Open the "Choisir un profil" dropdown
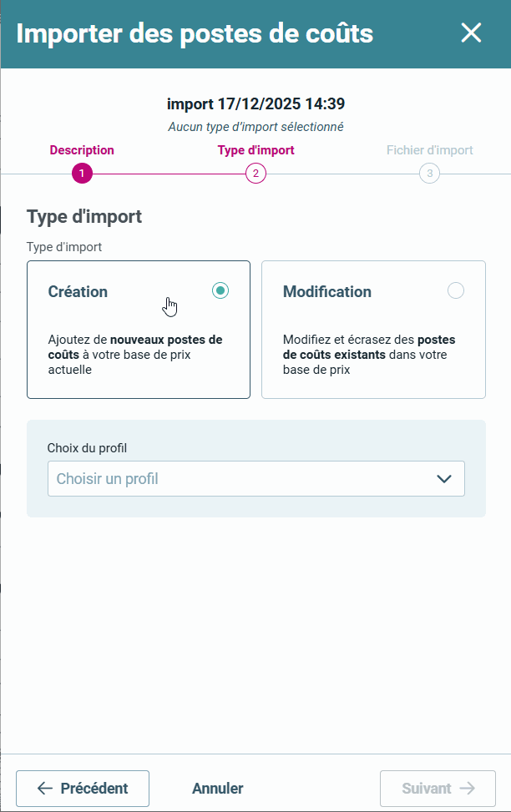This screenshot has width=511, height=812. point(242,479)
